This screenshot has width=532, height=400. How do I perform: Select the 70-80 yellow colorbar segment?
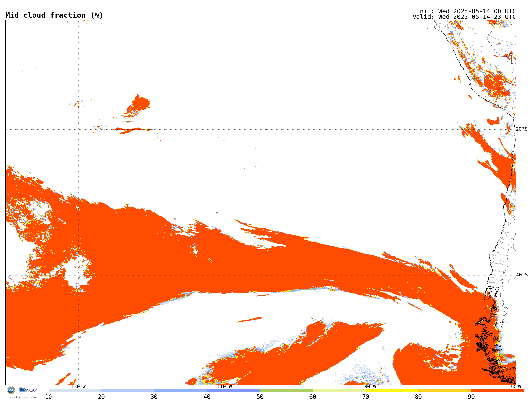[392, 391]
